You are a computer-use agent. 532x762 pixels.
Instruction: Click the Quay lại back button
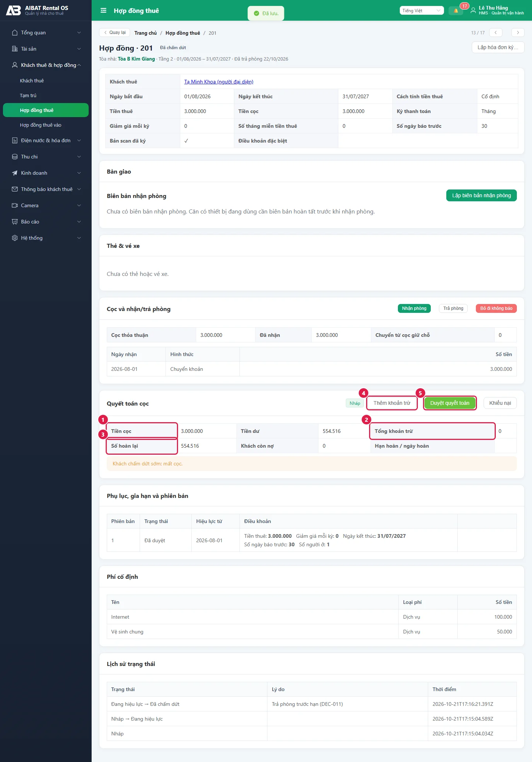pos(115,33)
